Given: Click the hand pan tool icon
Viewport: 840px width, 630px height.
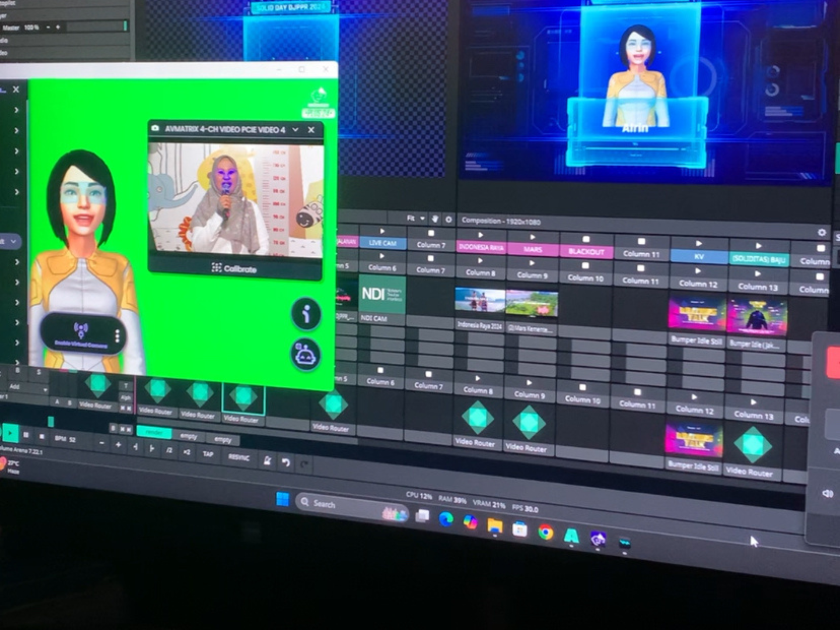Looking at the screenshot, I should point(435,218).
